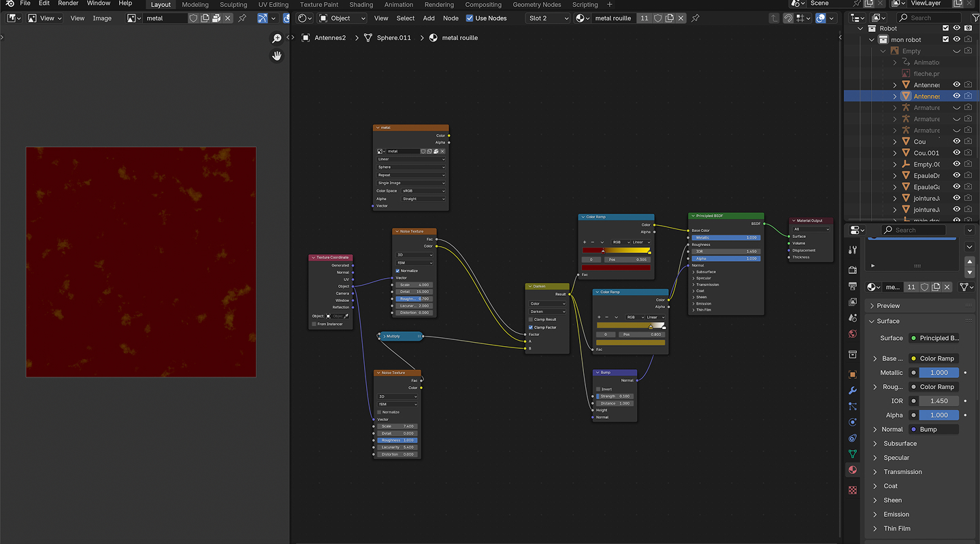Screen dimensions: 980x544
Task: Click the Antennes2 breadcrumb
Action: coord(329,38)
